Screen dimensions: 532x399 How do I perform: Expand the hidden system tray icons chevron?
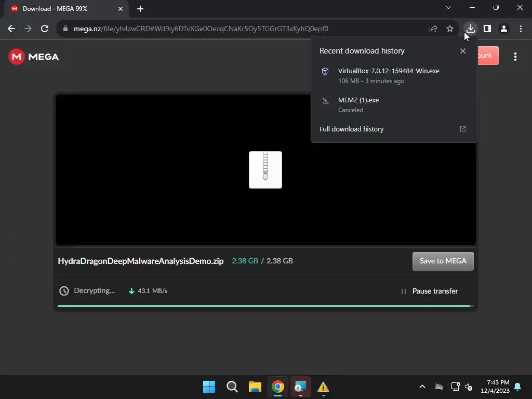pyautogui.click(x=422, y=387)
